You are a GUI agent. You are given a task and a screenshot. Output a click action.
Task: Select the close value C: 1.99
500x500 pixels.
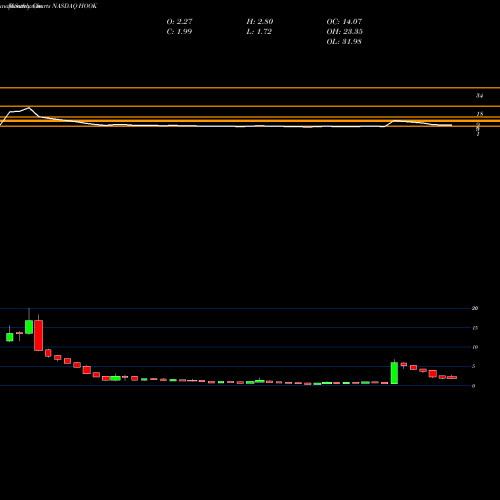[179, 31]
